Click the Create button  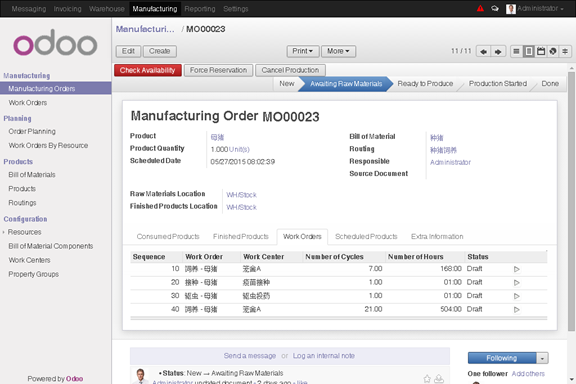tap(159, 51)
